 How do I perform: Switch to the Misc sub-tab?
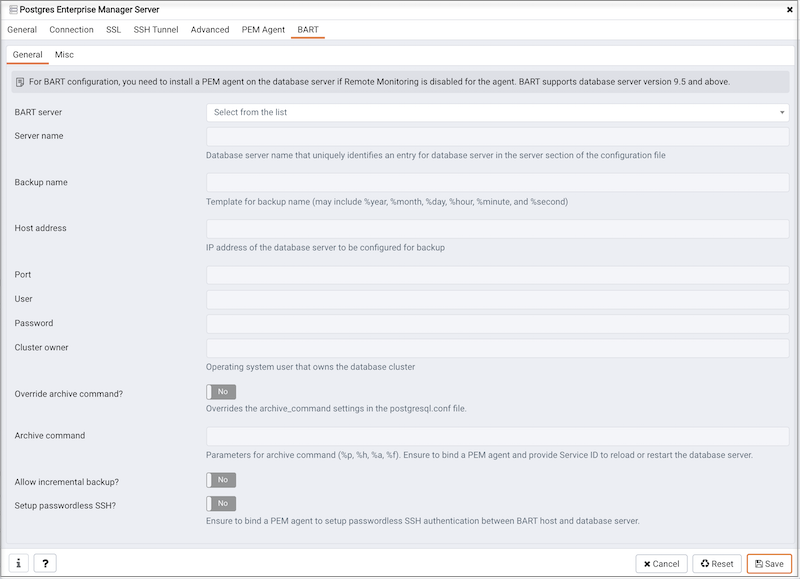point(64,55)
